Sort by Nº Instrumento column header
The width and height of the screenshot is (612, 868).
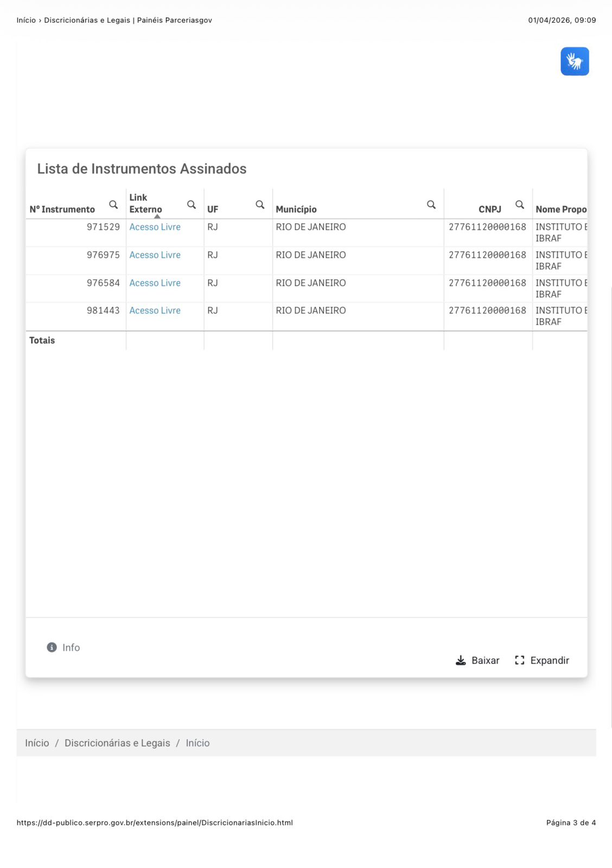tap(62, 209)
